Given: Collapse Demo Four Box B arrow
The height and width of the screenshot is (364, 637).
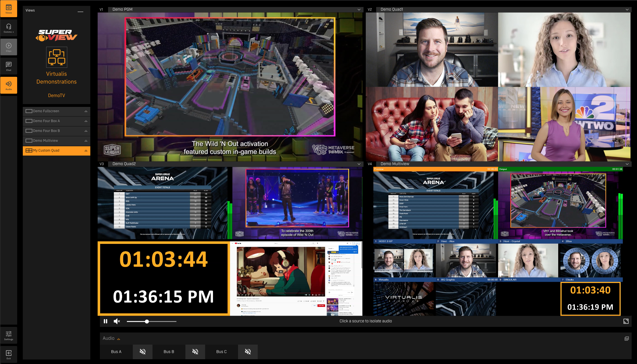Looking at the screenshot, I should 86,131.
